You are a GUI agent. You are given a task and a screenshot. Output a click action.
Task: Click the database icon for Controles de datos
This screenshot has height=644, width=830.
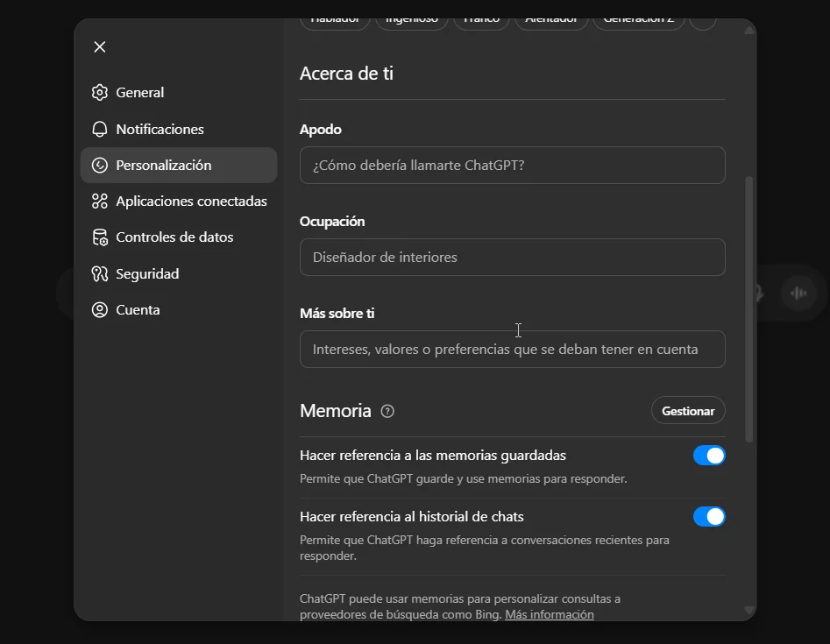99,237
